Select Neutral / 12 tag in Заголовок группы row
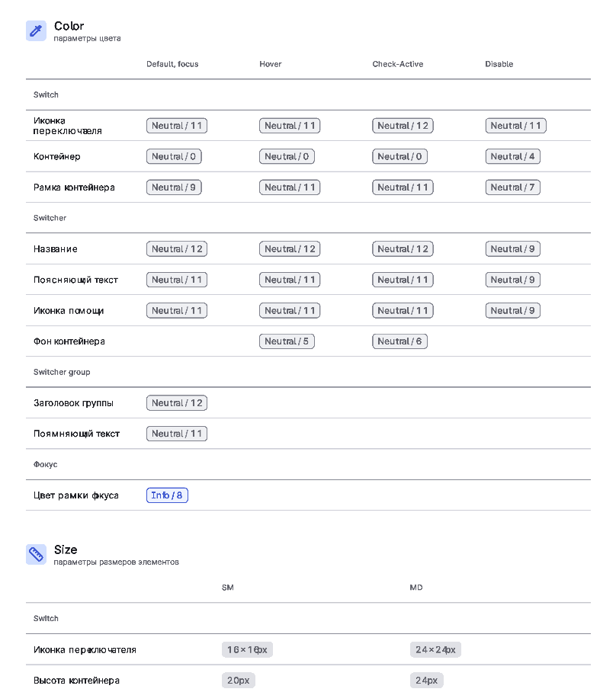The height and width of the screenshot is (692, 616). pyautogui.click(x=177, y=403)
